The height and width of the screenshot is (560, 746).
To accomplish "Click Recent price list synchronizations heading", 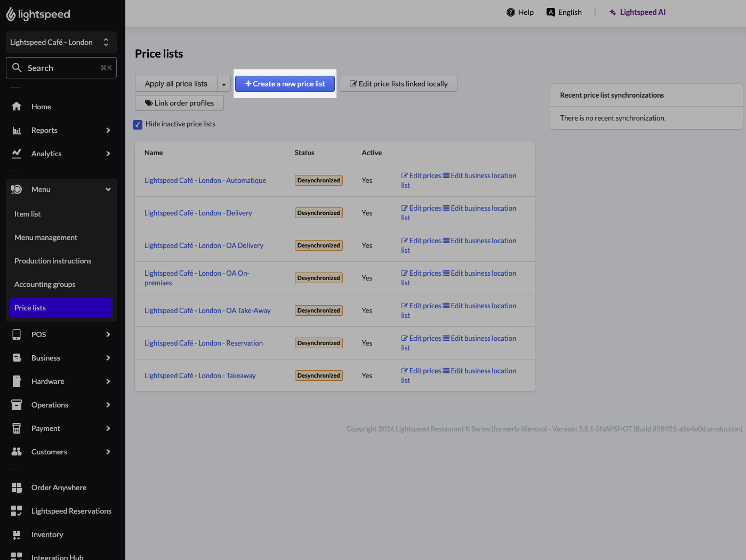I will (x=612, y=95).
